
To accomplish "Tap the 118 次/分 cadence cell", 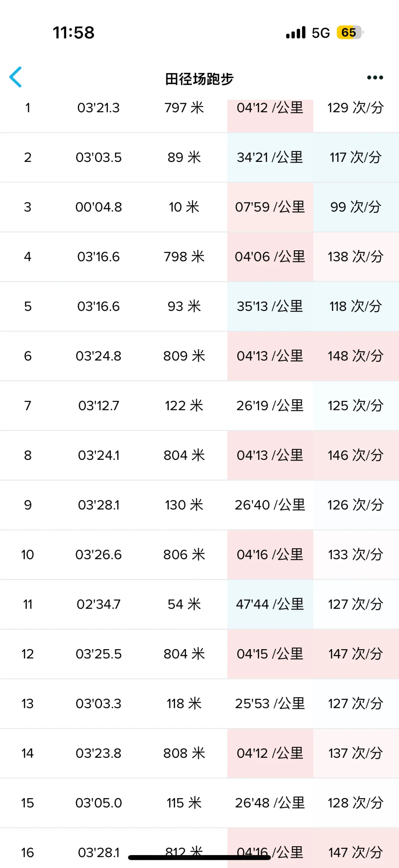I will (x=355, y=306).
